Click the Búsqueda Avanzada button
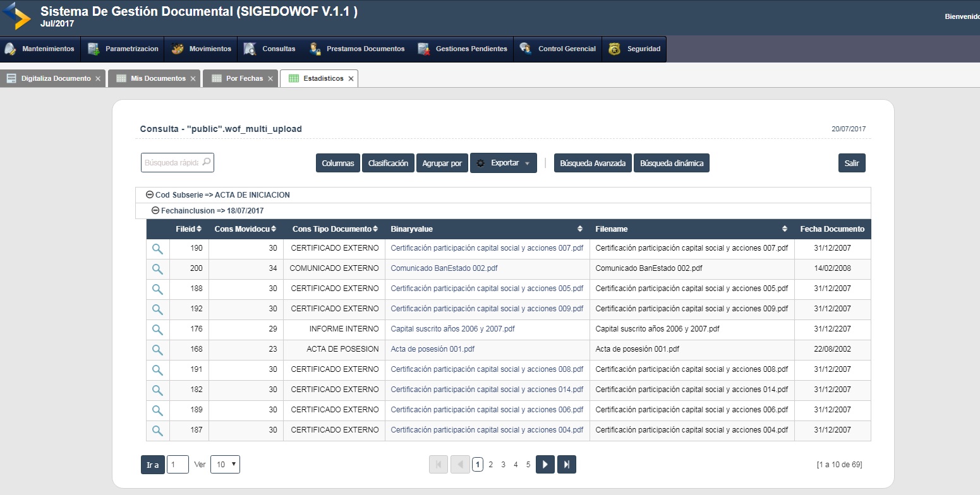The width and height of the screenshot is (980, 495). pyautogui.click(x=593, y=163)
